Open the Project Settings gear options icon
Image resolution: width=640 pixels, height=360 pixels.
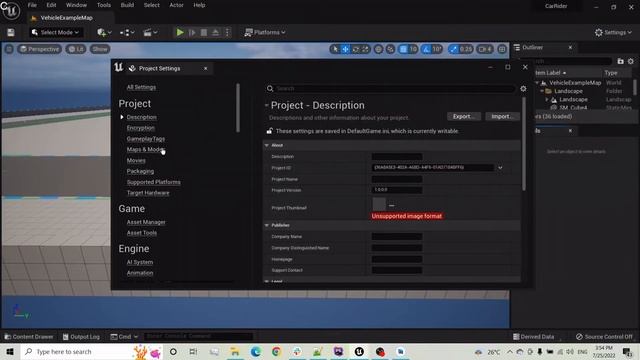click(523, 89)
